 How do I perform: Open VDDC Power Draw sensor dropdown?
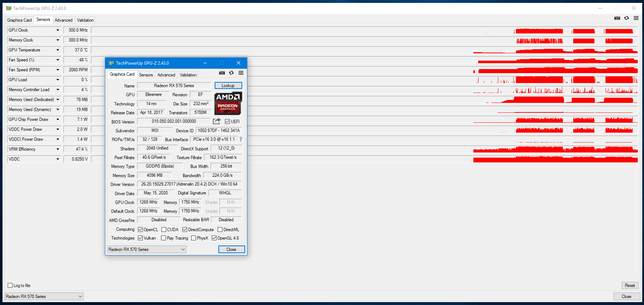tap(58, 129)
